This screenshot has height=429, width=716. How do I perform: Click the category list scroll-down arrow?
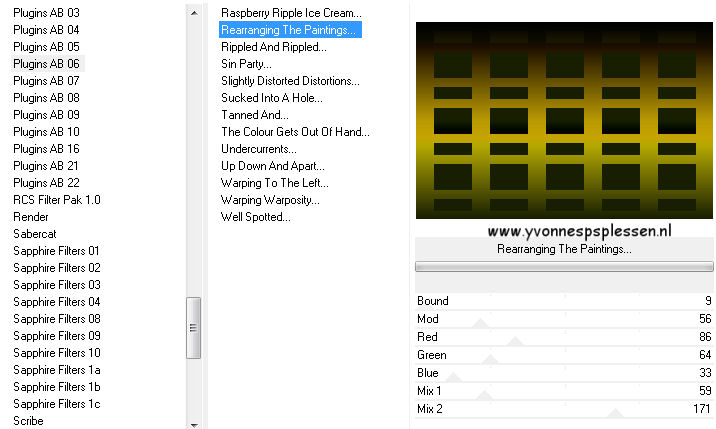pyautogui.click(x=194, y=424)
